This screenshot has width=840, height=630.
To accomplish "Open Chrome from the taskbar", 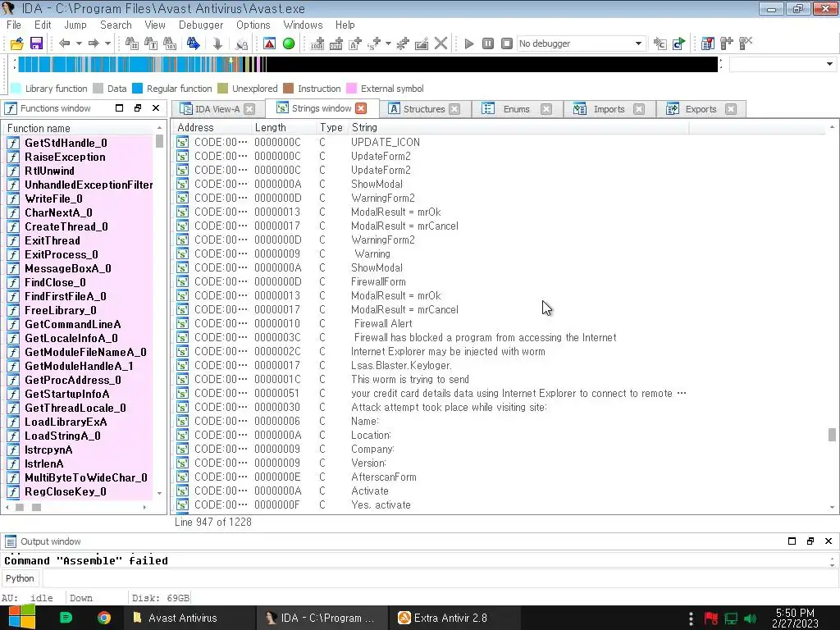I will pyautogui.click(x=104, y=618).
